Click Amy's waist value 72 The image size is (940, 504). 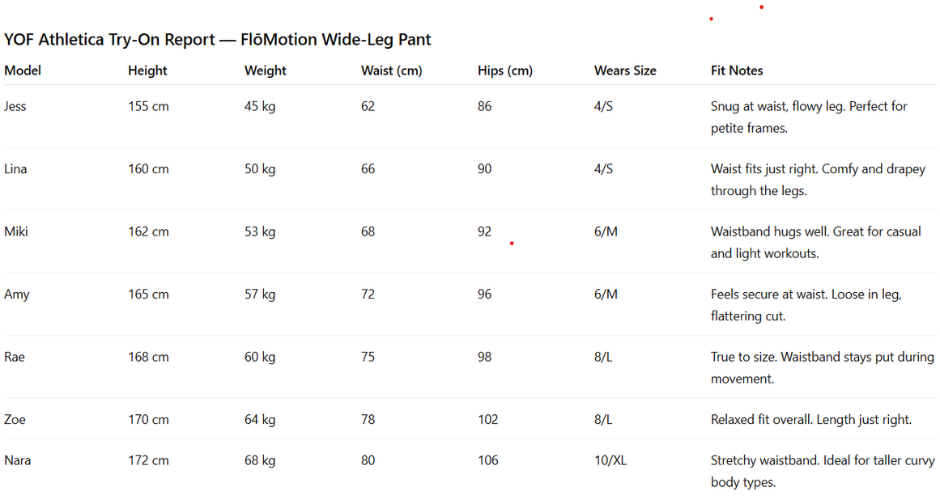368,295
